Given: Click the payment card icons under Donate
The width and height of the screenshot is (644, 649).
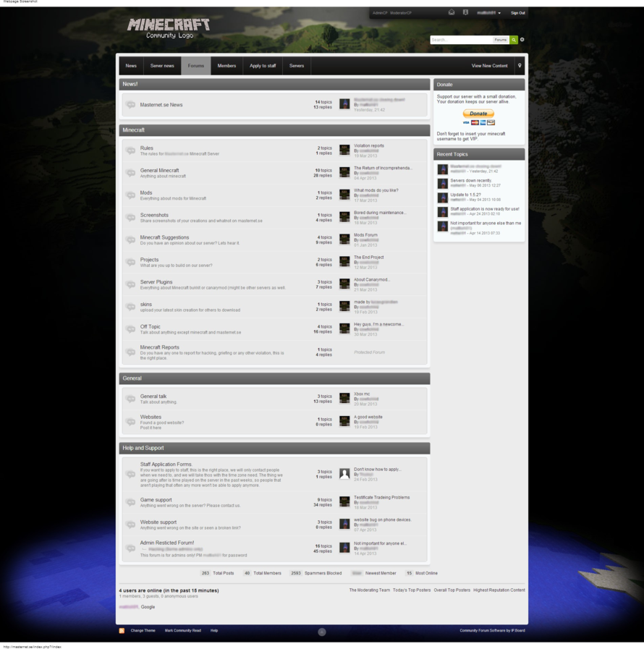Looking at the screenshot, I should (478, 122).
